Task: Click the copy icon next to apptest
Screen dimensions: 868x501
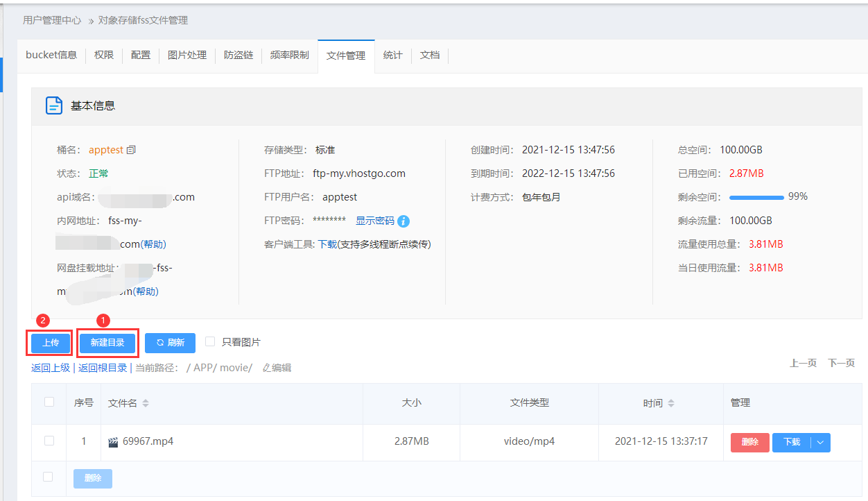Action: 132,150
